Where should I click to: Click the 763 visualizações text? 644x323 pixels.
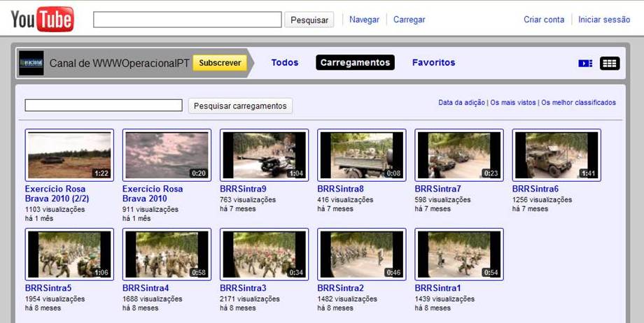pos(248,200)
